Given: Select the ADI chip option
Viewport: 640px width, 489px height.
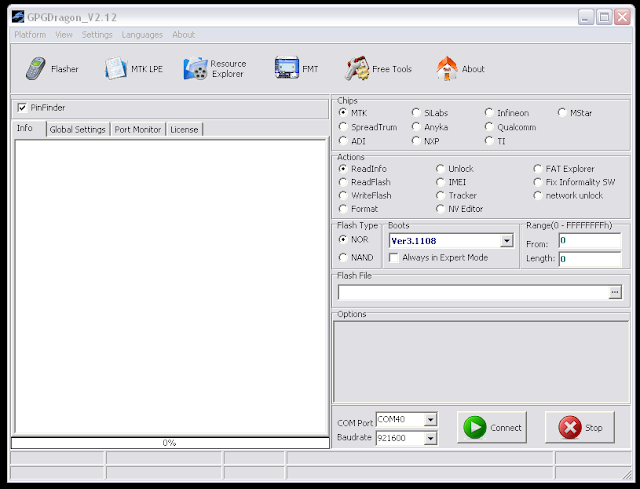Looking at the screenshot, I should coord(343,141).
